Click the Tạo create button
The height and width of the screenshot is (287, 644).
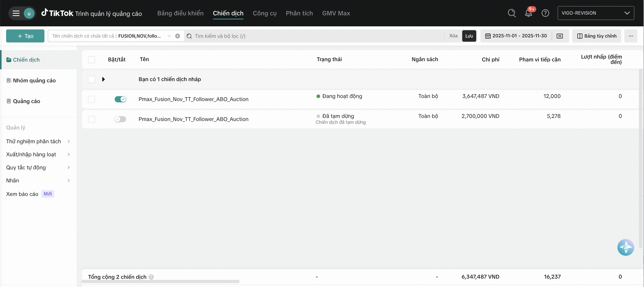(x=25, y=36)
